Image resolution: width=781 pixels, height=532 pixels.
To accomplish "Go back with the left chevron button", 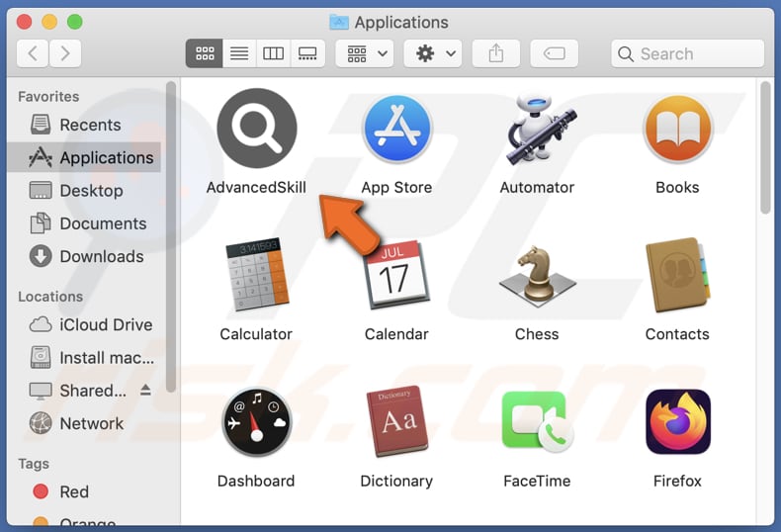I will 33,53.
